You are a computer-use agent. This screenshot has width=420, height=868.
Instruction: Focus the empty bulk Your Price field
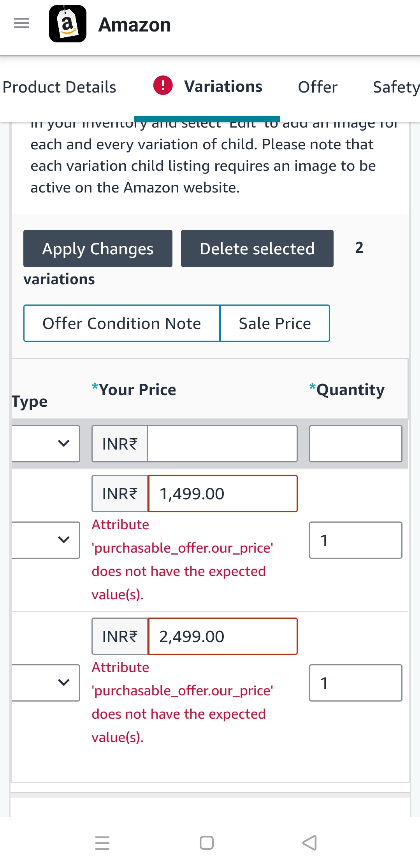[223, 444]
